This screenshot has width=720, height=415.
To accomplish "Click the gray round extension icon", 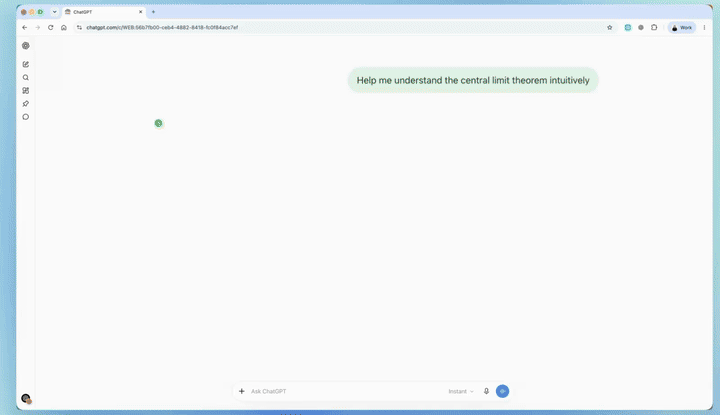I will pyautogui.click(x=641, y=28).
